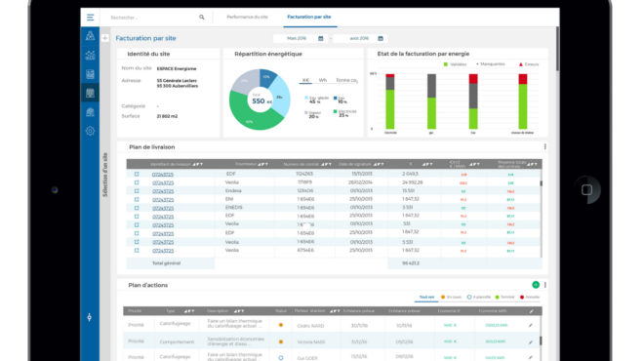Screen dimensions: 644x361
Task: Click the Total général value 96 421,2
Action: click(410, 263)
